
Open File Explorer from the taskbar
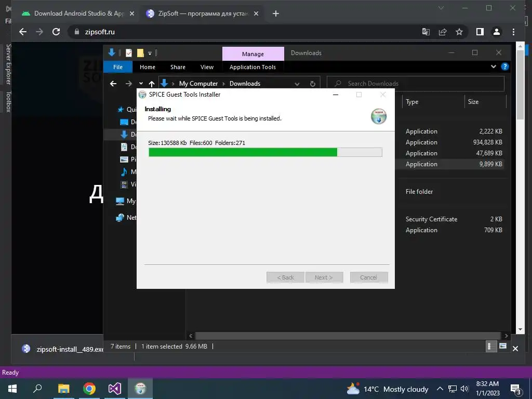pos(63,389)
